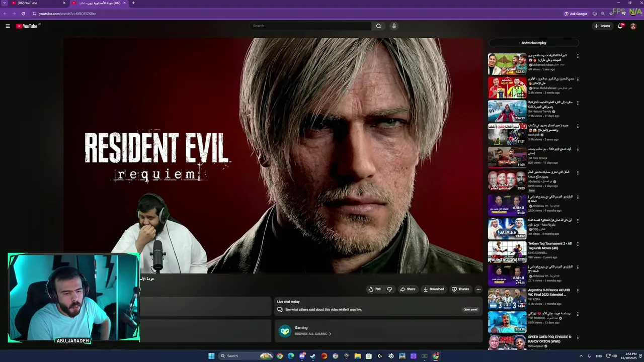Open Abulsadiq video thumbnail 35:03
This screenshot has width=644, height=362.
[507, 182]
